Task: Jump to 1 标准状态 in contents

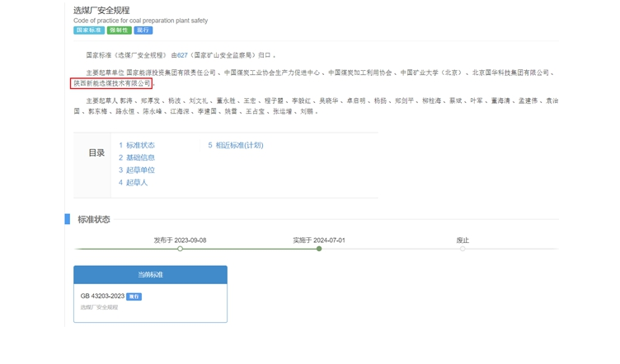Action: (137, 145)
